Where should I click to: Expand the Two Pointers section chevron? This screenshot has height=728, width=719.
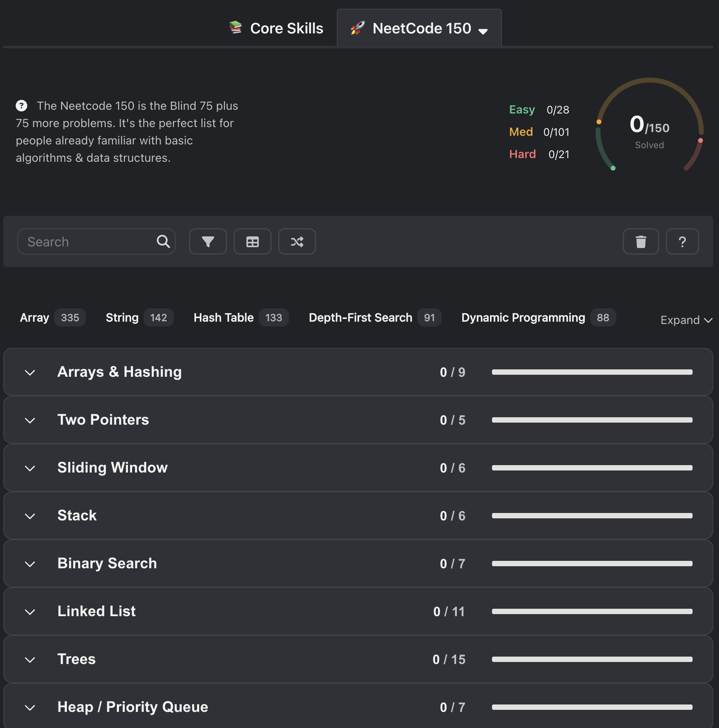[x=30, y=421]
